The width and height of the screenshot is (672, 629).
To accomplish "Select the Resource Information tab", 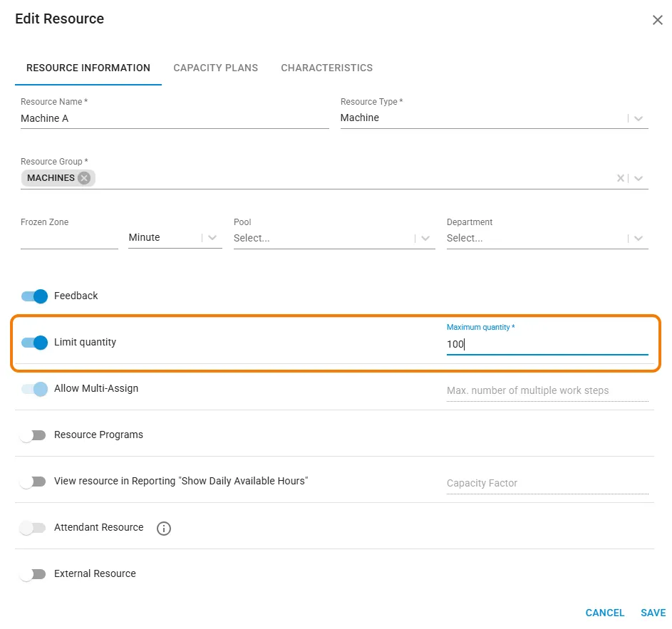I will coord(88,68).
